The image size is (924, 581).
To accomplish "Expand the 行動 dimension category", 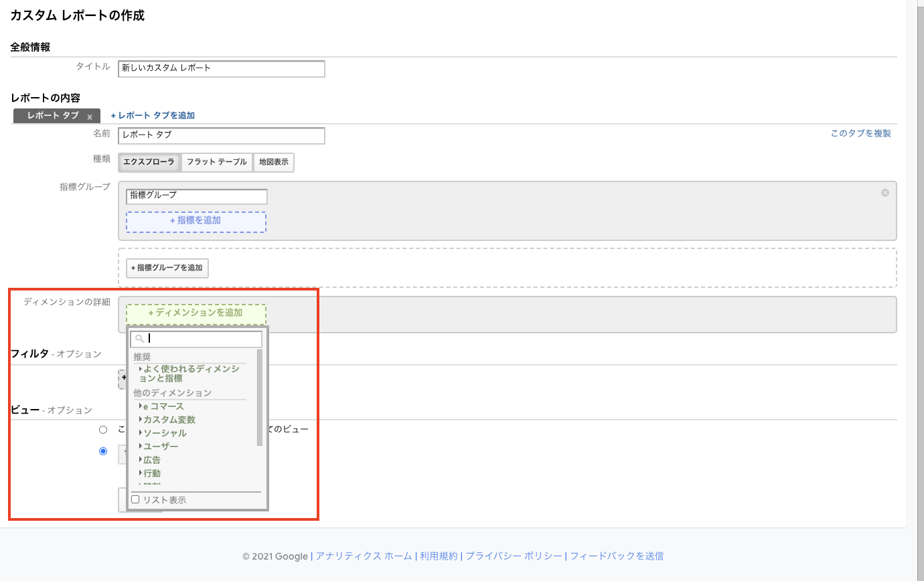I will point(152,473).
